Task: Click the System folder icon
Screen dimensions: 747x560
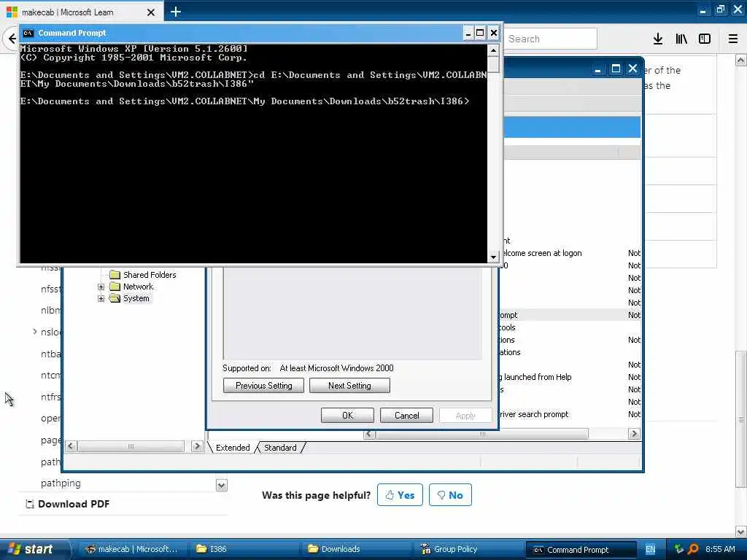Action: (x=115, y=298)
